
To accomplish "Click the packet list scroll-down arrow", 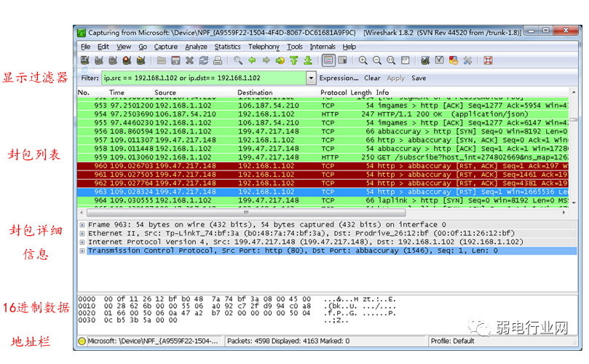I will [574, 203].
